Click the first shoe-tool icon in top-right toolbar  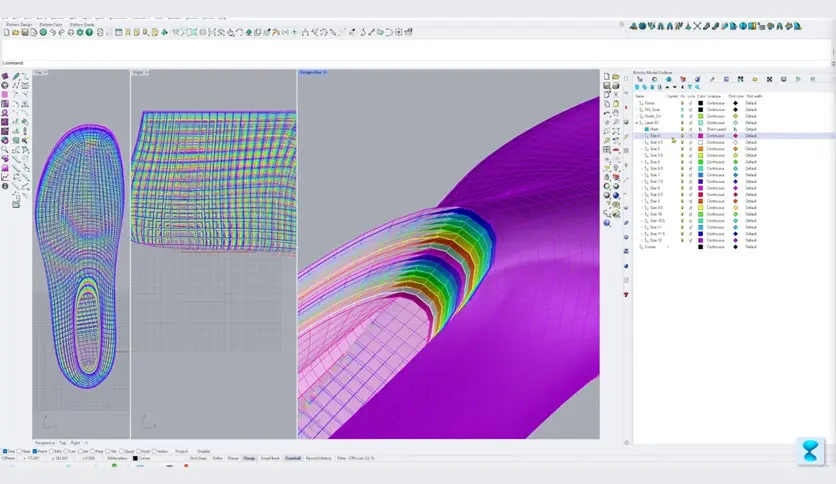pyautogui.click(x=633, y=26)
